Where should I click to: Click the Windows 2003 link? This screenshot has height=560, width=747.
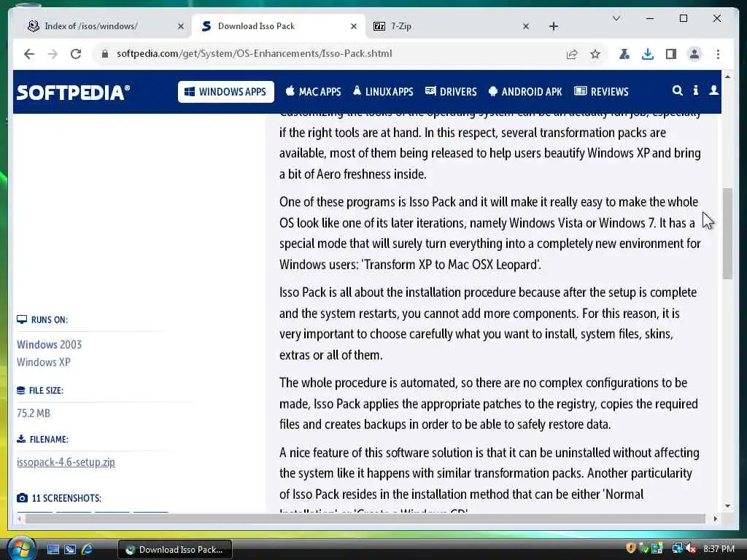[x=49, y=345]
